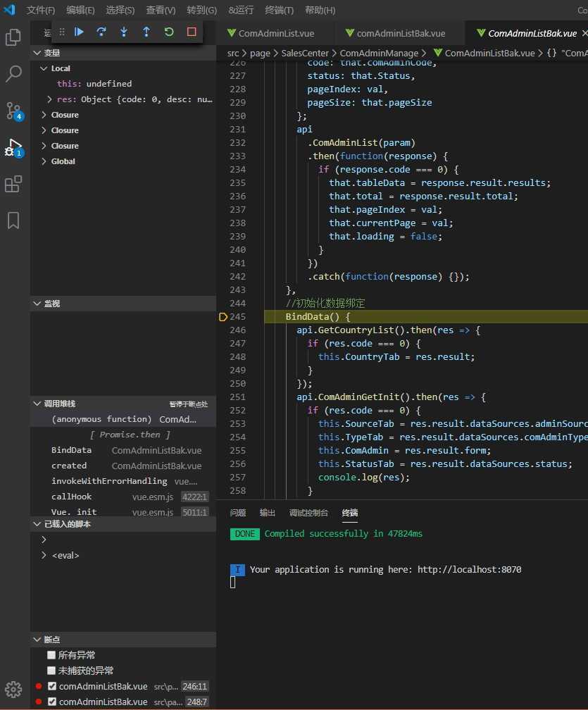The width and height of the screenshot is (588, 710).
Task: Open the Run and Debug view icon
Action: 13,148
